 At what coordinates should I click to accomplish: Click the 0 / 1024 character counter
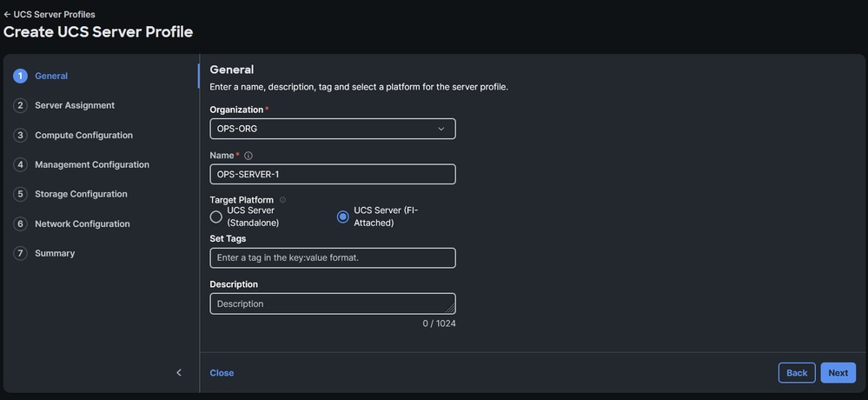439,323
